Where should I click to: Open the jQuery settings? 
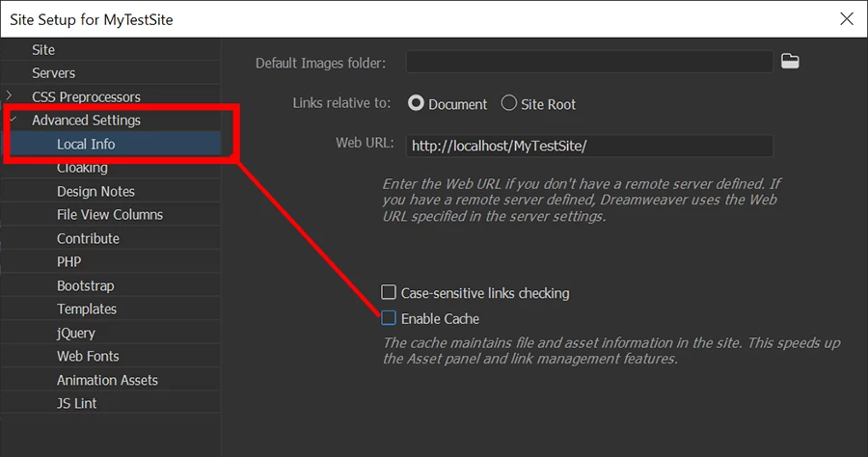coord(76,333)
